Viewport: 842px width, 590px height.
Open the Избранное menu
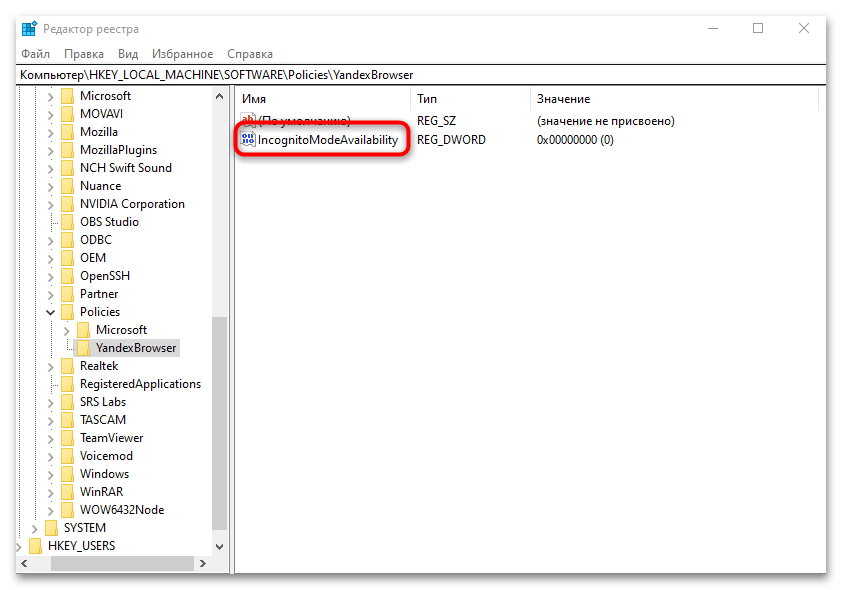(182, 54)
